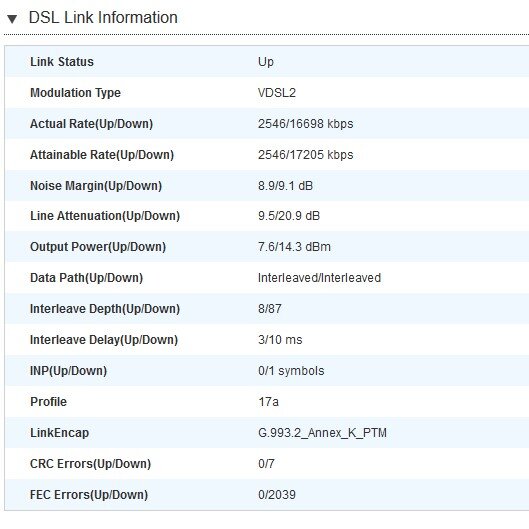Click the Interleave Delay value 3/10 ms
This screenshot has height=529, width=529.
coord(280,340)
